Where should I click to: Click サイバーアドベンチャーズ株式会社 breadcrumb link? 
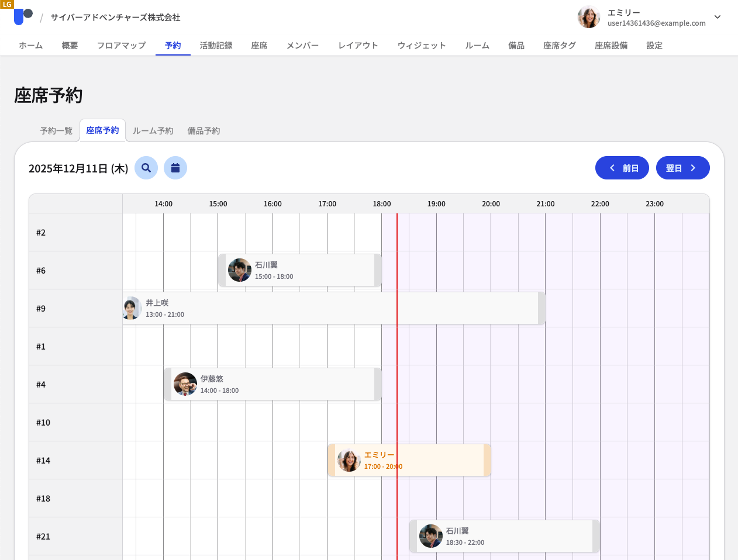(115, 18)
